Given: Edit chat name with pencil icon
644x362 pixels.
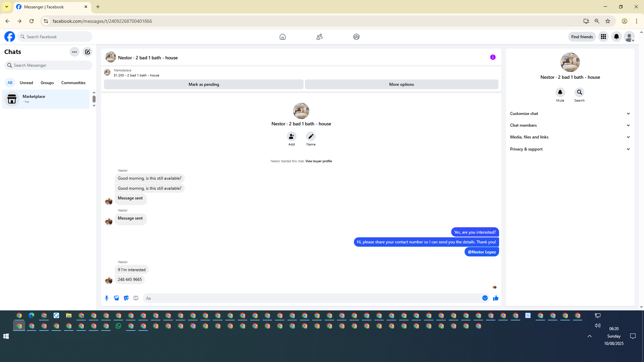Looking at the screenshot, I should pyautogui.click(x=311, y=136).
